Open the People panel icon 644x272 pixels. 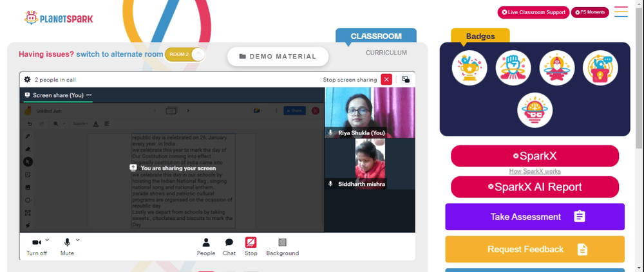[206, 242]
